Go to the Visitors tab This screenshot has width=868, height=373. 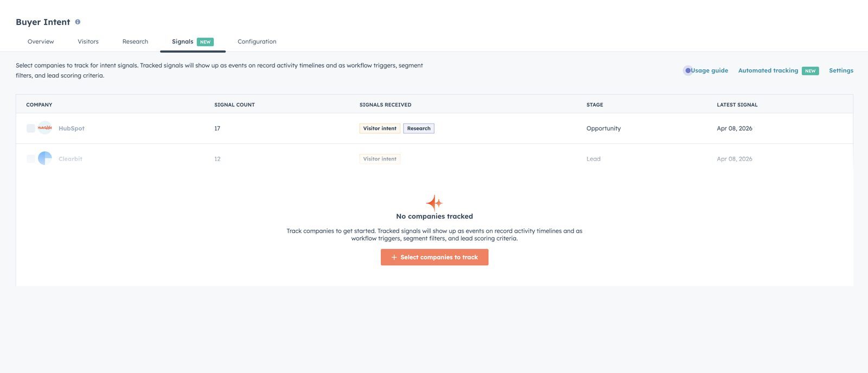click(x=88, y=42)
